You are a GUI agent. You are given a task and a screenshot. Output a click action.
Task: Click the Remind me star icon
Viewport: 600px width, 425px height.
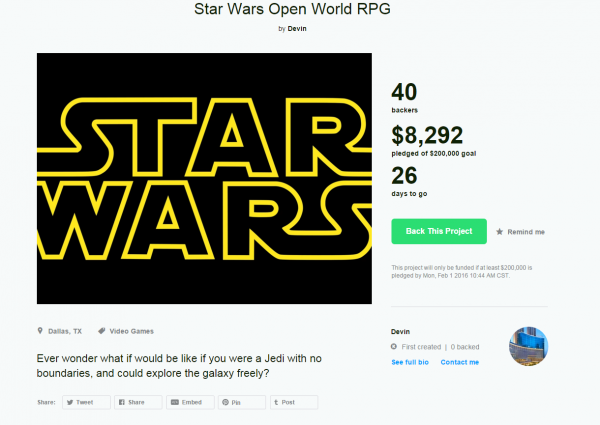[x=499, y=232]
